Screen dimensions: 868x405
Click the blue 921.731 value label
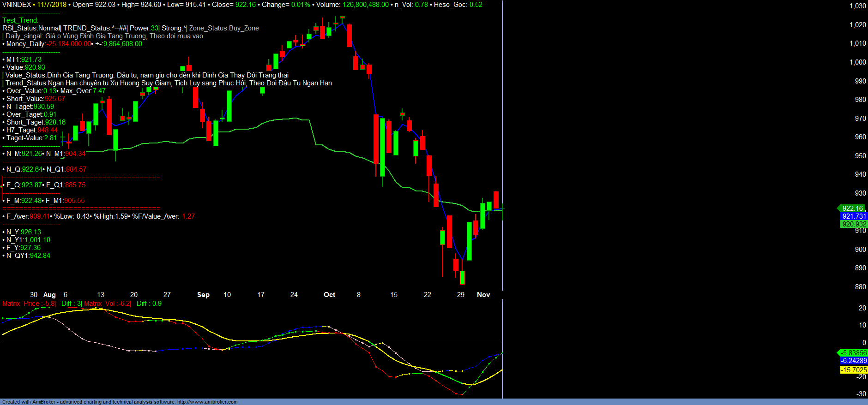tap(854, 216)
